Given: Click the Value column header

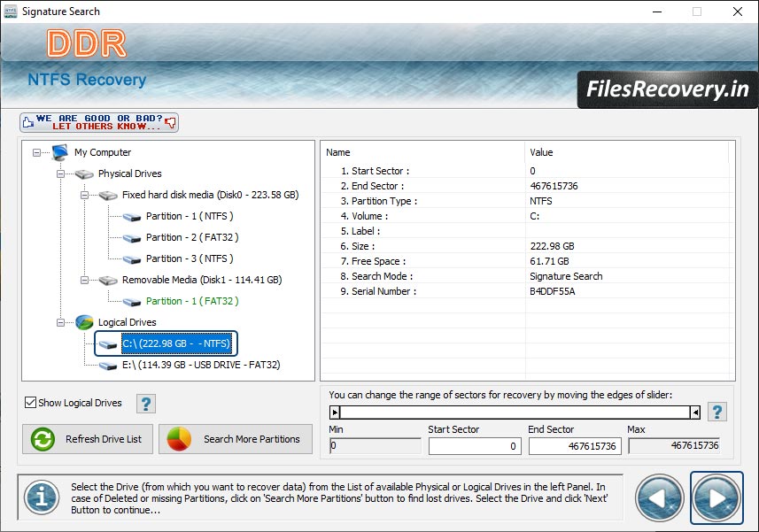Looking at the screenshot, I should [x=627, y=152].
